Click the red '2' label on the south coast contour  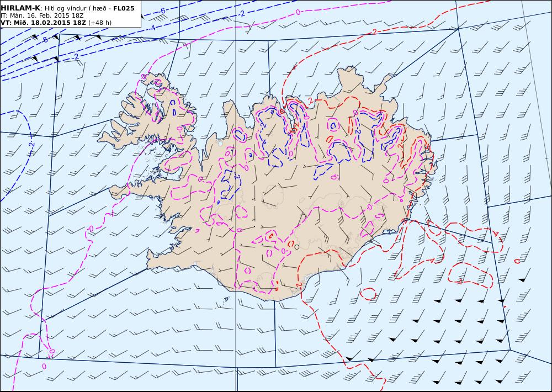tap(299, 285)
